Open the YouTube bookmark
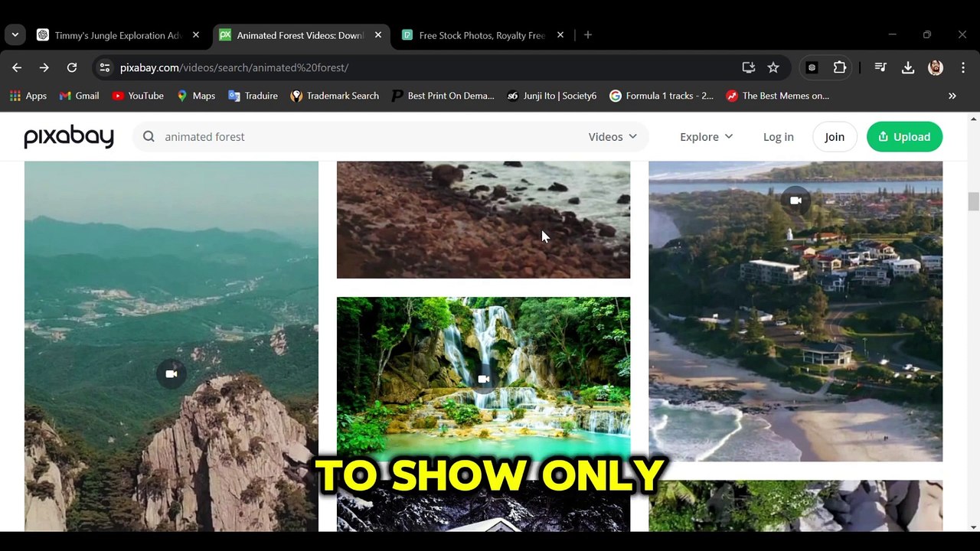This screenshot has width=980, height=551. point(138,96)
